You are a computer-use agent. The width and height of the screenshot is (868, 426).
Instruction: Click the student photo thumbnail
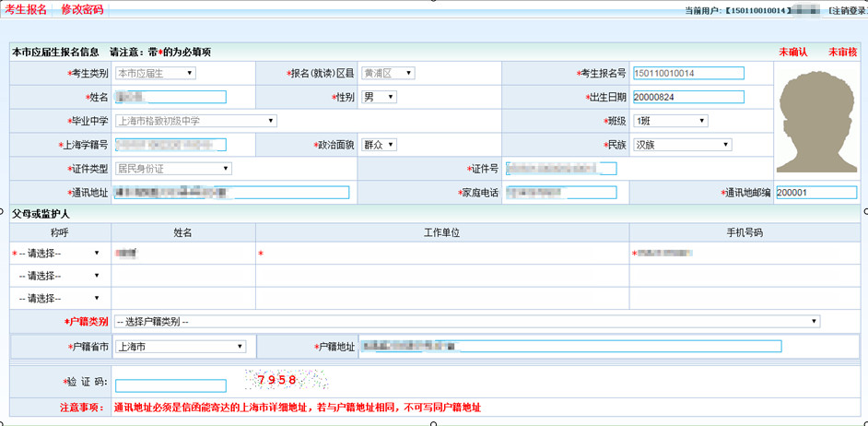[x=815, y=123]
